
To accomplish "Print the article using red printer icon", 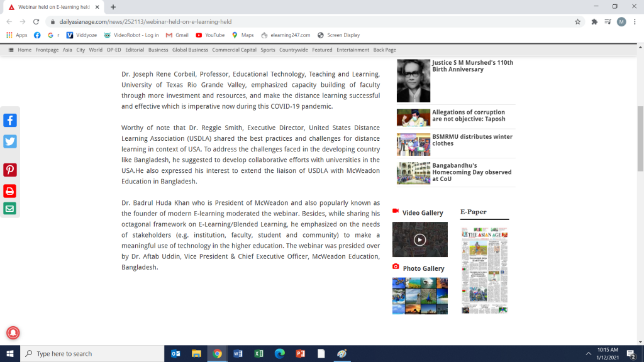I will [x=10, y=191].
